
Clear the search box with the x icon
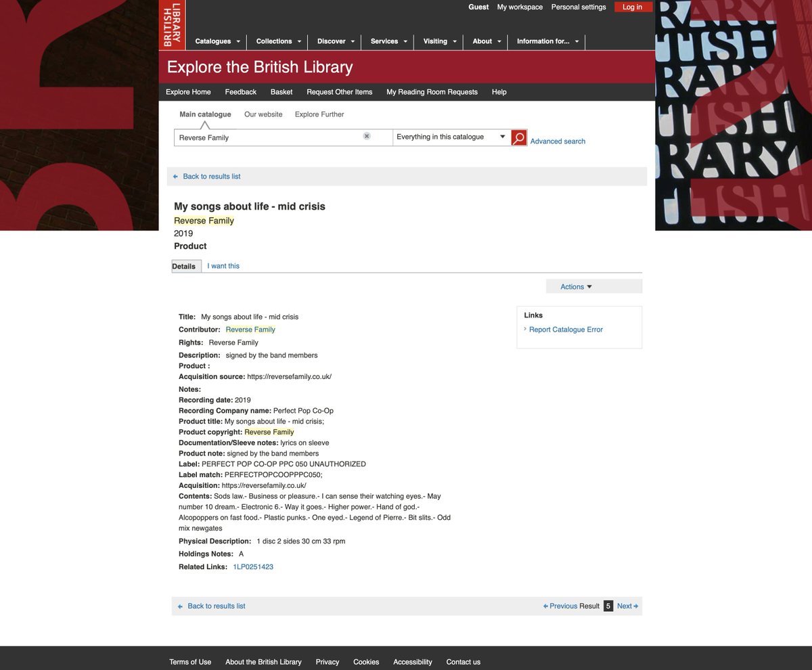(367, 136)
